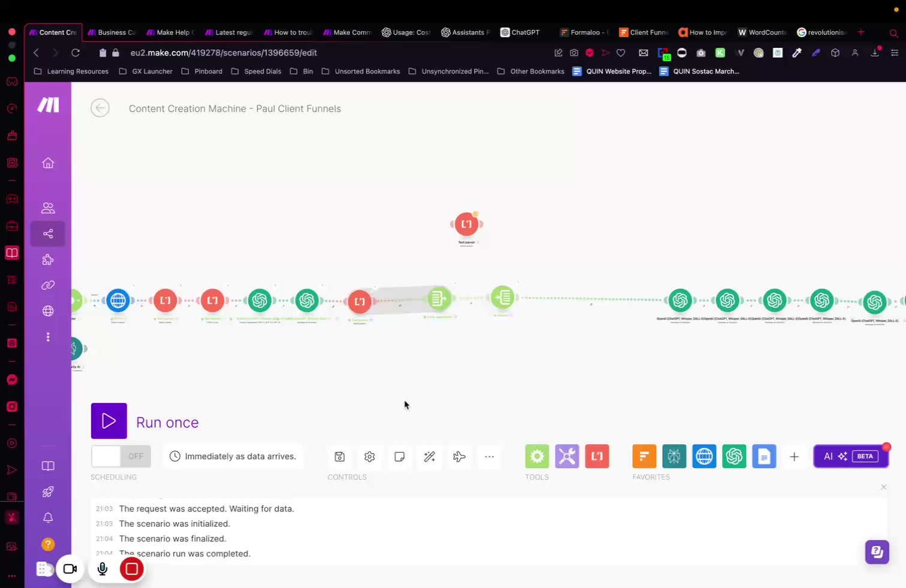The image size is (906, 588).
Task: Expand the more controls ellipsis menu
Action: (x=490, y=457)
